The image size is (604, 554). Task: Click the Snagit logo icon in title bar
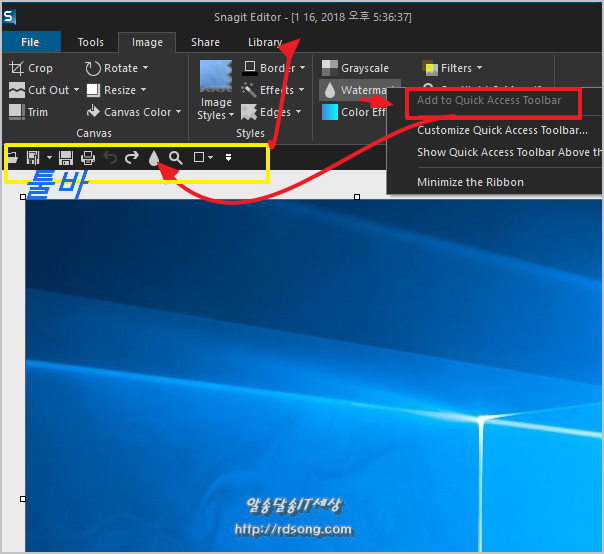click(8, 17)
